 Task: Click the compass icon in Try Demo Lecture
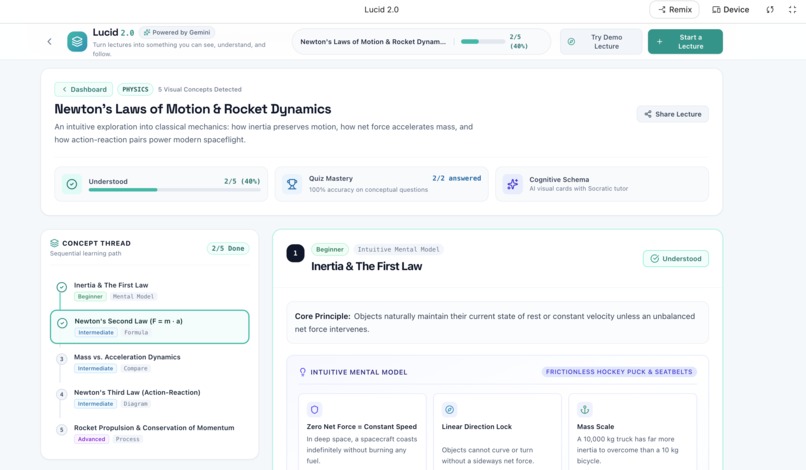(x=571, y=42)
